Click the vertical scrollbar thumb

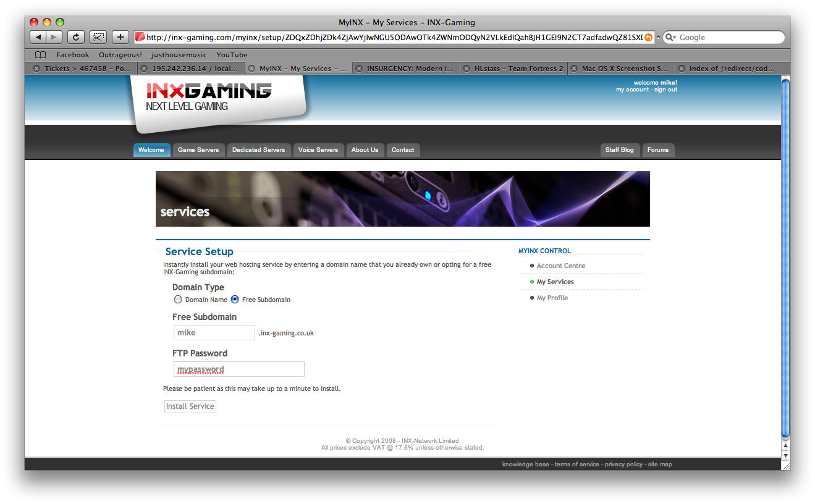786,258
